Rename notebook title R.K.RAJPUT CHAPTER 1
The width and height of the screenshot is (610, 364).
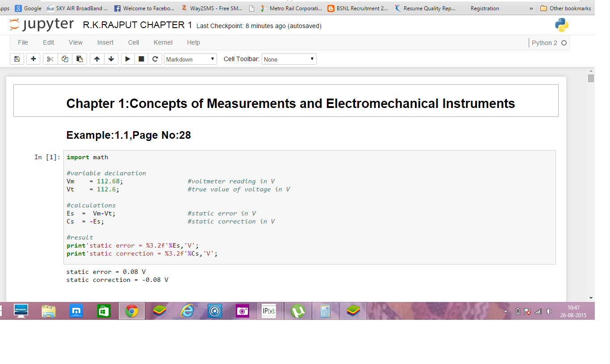pyautogui.click(x=137, y=25)
